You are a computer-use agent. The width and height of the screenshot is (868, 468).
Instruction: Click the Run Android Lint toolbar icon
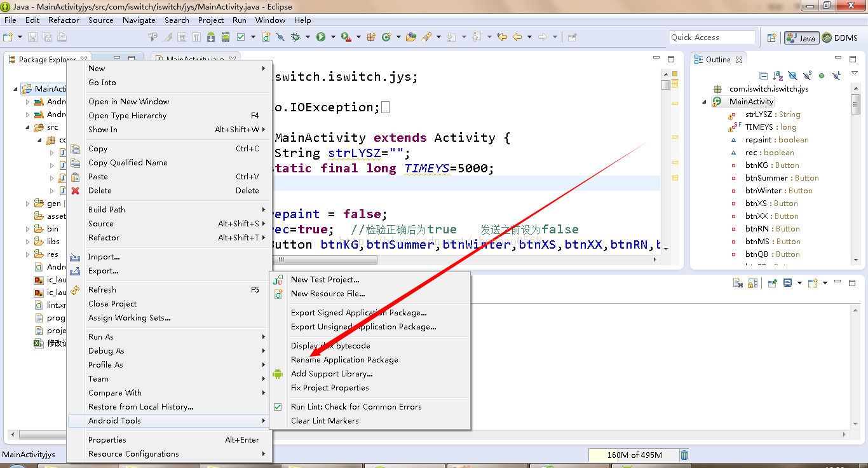241,37
